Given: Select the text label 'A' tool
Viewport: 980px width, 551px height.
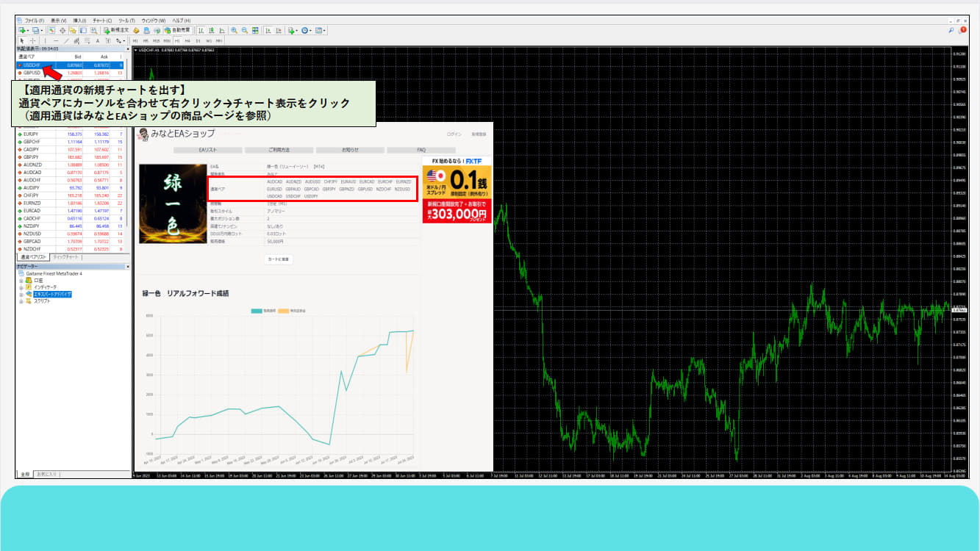Looking at the screenshot, I should click(97, 40).
